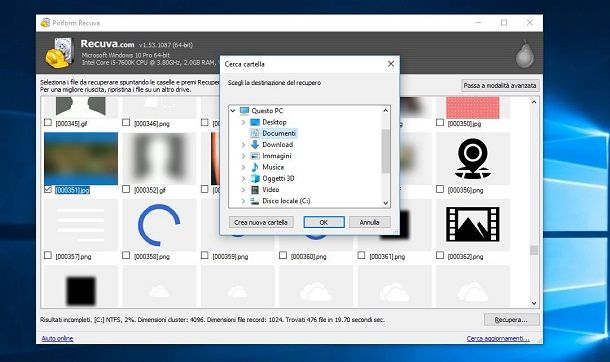Check the [000346].png checkbox
Viewport: 610px width, 362px height.
point(126,122)
